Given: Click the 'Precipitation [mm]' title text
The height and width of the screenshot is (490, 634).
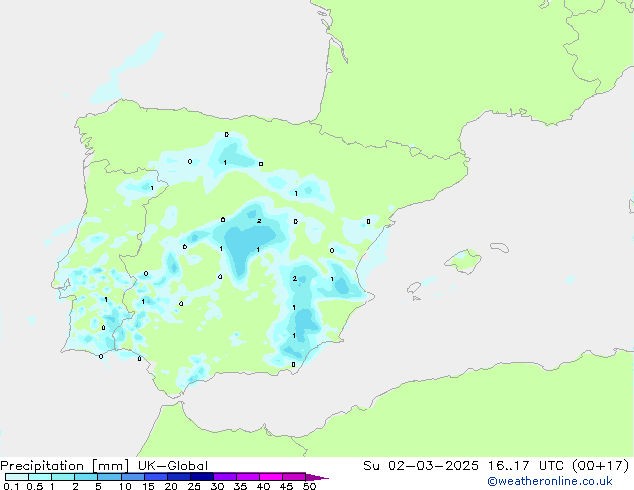Looking at the screenshot, I should pyautogui.click(x=65, y=466).
